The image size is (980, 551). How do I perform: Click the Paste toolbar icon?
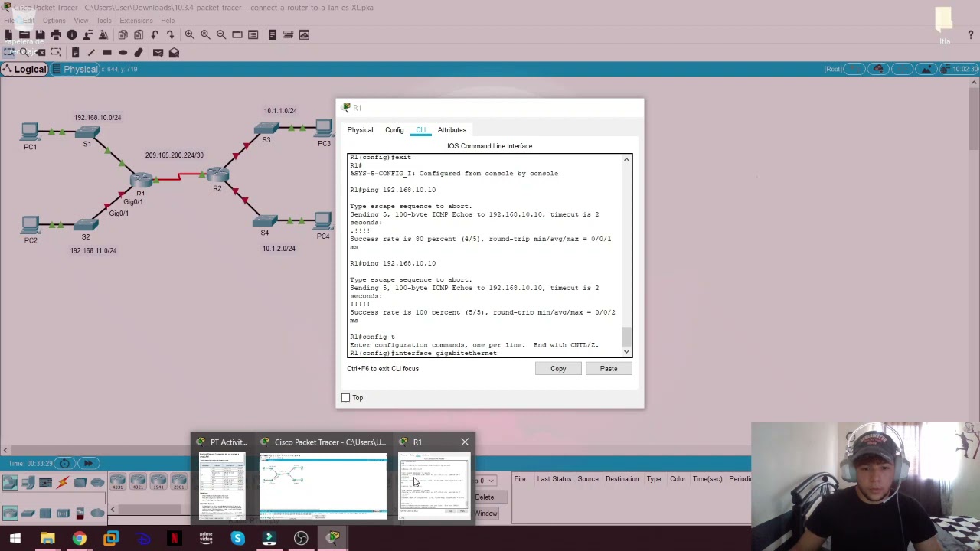click(x=139, y=34)
